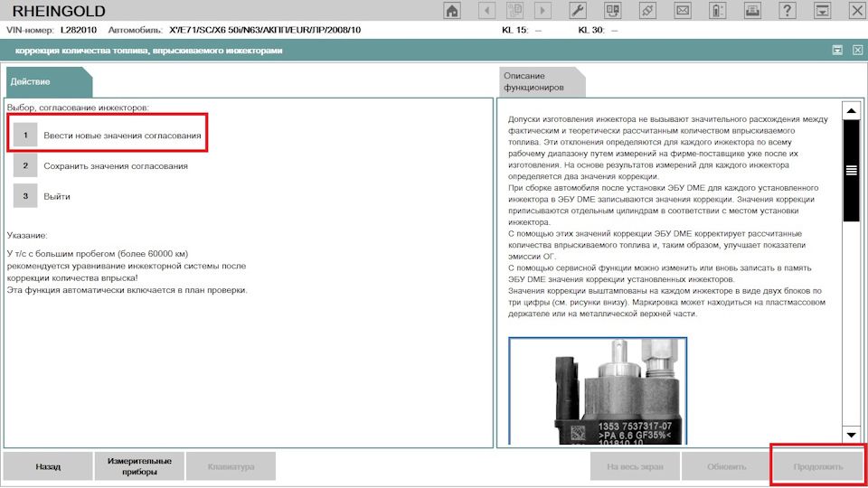The image size is (868, 488).
Task: Click scrollbar up arrow in description panel
Action: click(852, 110)
